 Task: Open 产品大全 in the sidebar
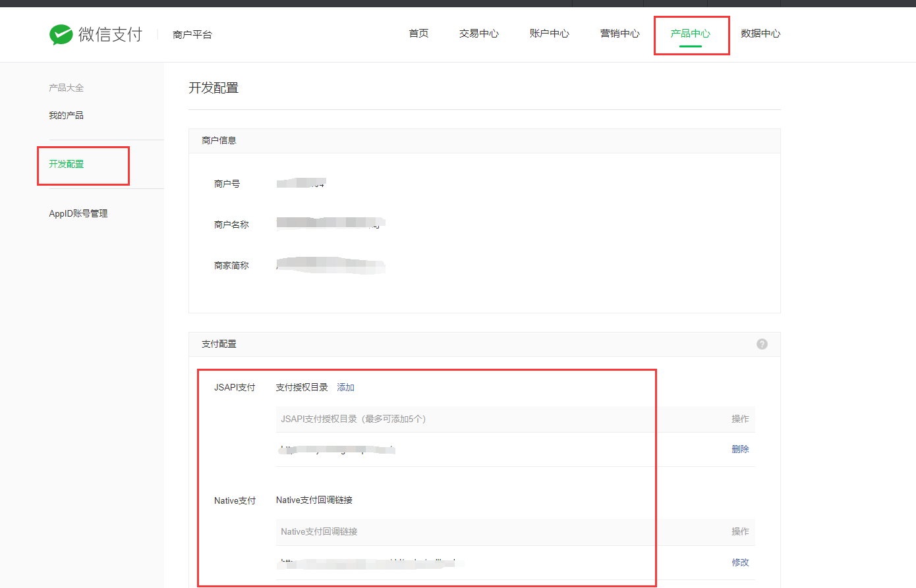pyautogui.click(x=66, y=87)
